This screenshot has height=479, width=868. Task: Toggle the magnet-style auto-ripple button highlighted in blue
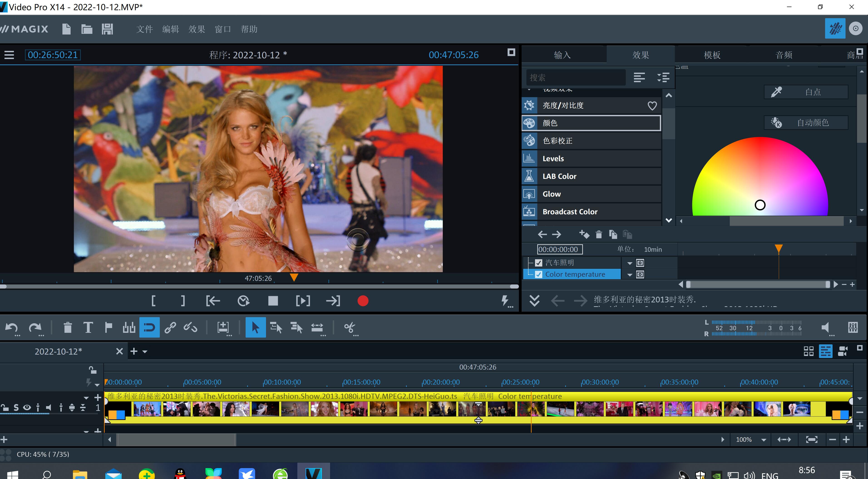[149, 327]
